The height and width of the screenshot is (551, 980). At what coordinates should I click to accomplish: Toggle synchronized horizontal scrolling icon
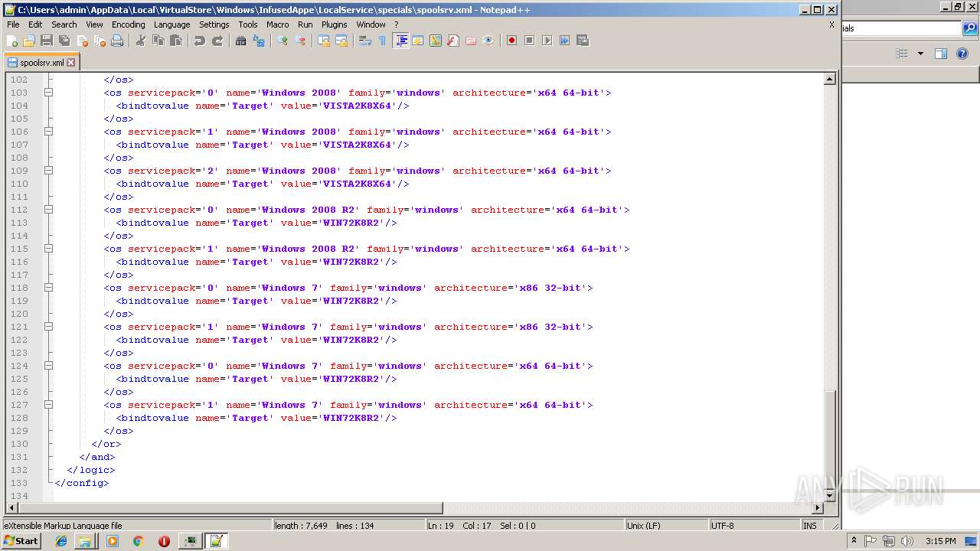point(341,41)
